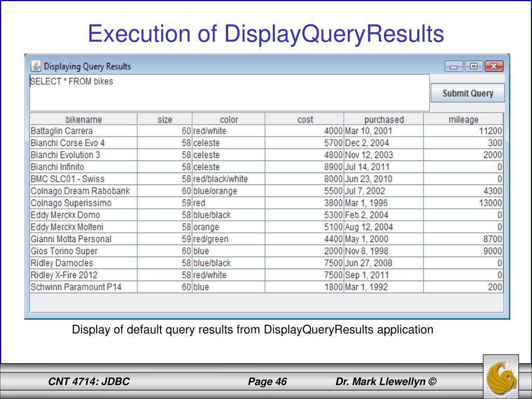Click the Mar 1, 1992 purchased cell
Image resolution: width=532 pixels, height=399 pixels.
(x=384, y=287)
